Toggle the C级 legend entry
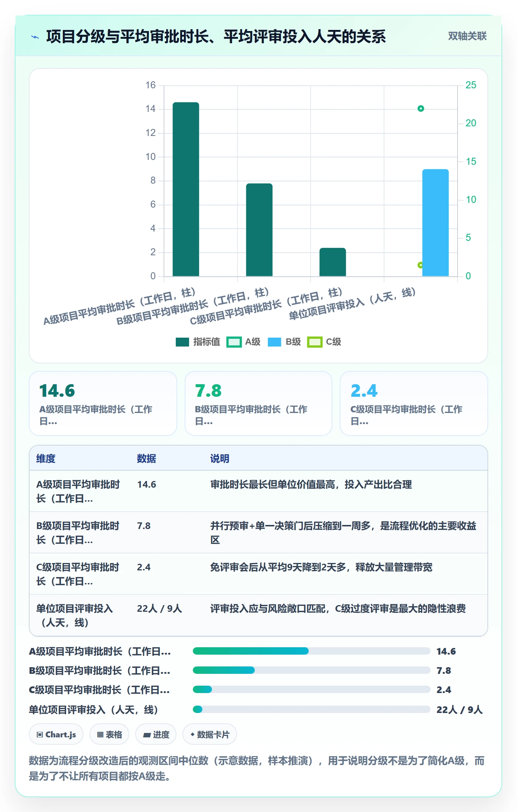 click(324, 342)
